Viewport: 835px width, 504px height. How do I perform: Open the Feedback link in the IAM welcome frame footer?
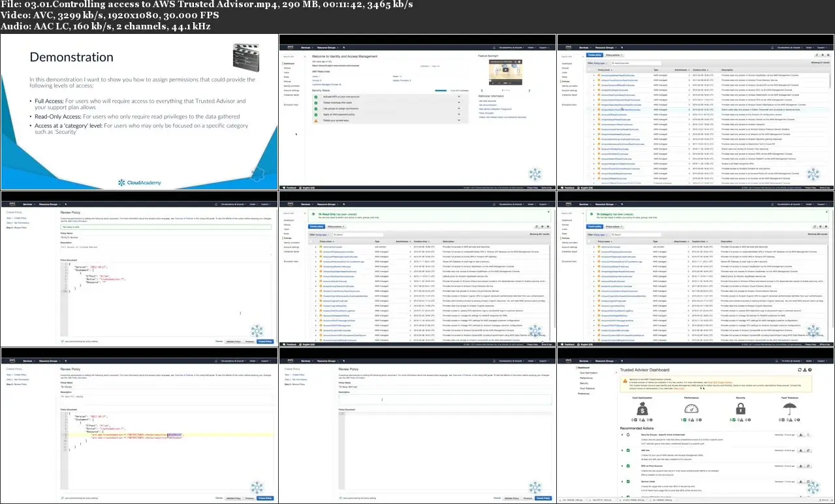tap(290, 187)
